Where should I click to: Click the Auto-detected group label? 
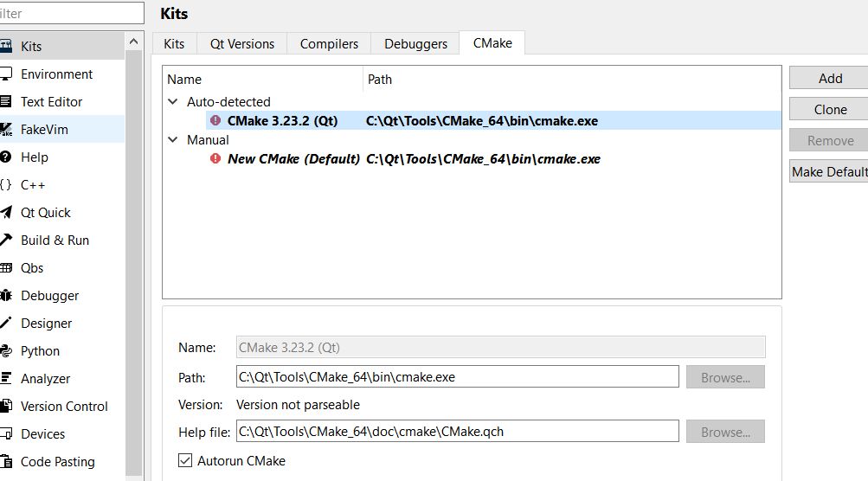tap(228, 102)
